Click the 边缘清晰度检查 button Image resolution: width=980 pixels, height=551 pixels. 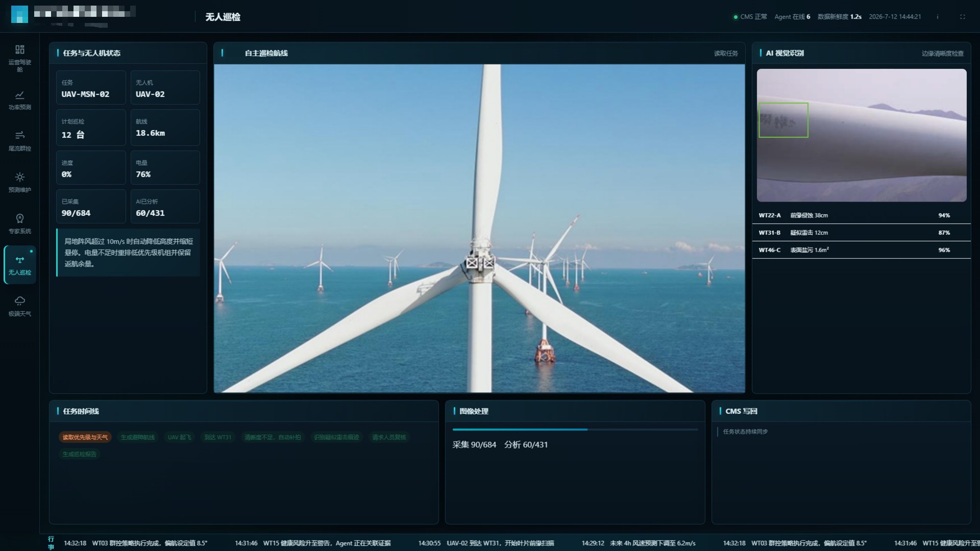click(943, 53)
